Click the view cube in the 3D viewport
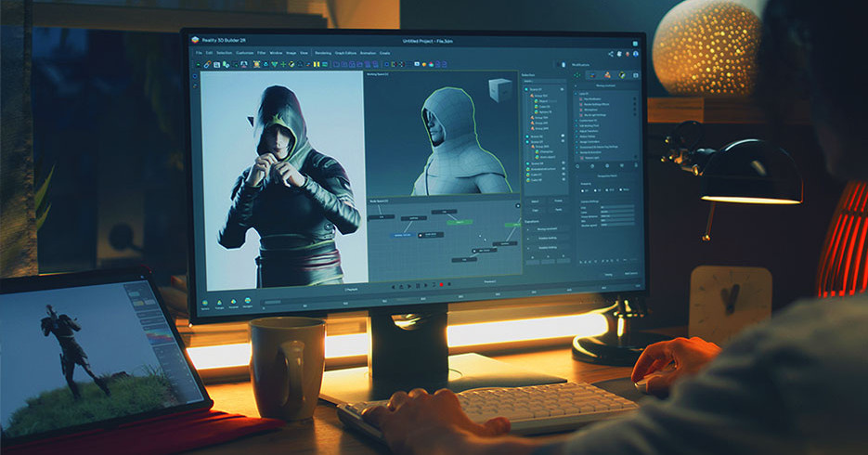Viewport: 868px width, 455px height. tap(499, 91)
